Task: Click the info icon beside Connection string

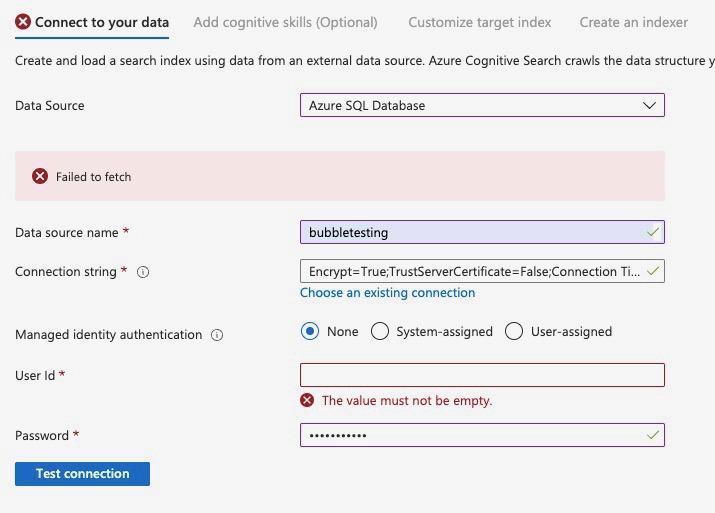Action: 143,272
